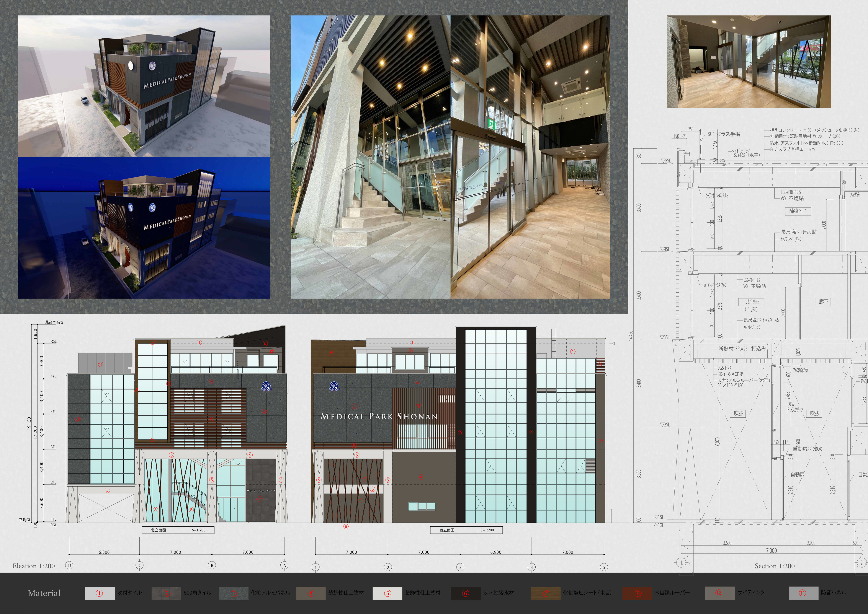This screenshot has width=868, height=614.
Task: Click the 2SL level marker in section
Action: point(665,425)
